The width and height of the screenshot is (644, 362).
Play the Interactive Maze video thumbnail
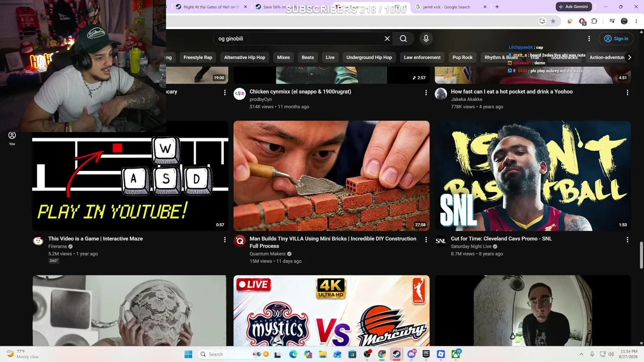pos(130,176)
